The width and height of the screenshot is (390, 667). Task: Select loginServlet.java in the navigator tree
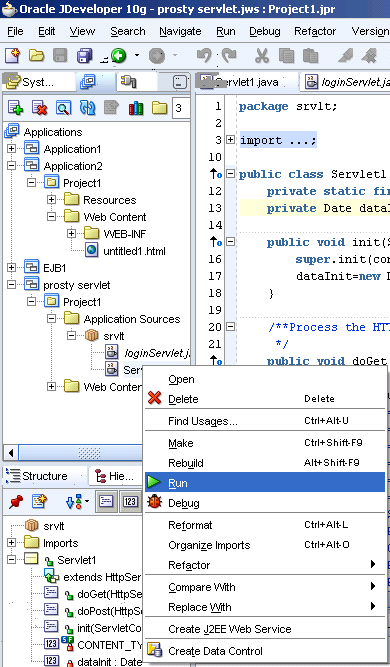pos(157,353)
